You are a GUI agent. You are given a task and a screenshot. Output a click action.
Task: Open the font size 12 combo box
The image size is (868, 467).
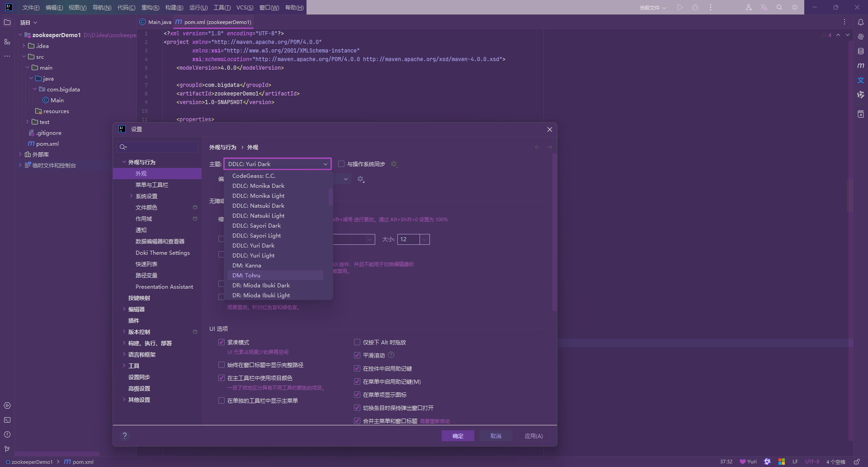point(413,239)
